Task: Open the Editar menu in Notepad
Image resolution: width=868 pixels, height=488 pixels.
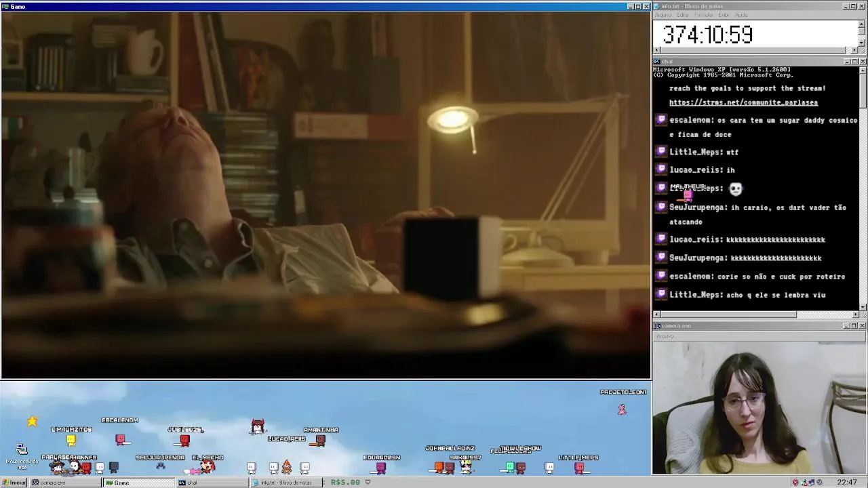Action: tap(682, 15)
